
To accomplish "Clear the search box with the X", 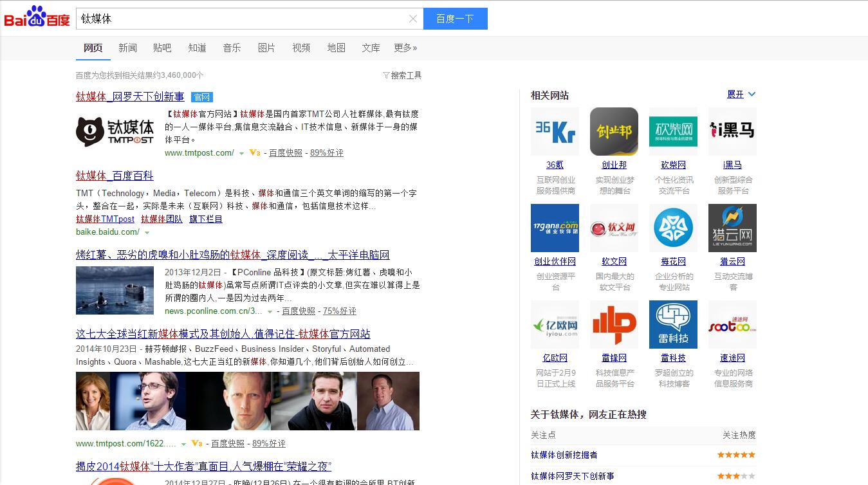I will pos(413,19).
